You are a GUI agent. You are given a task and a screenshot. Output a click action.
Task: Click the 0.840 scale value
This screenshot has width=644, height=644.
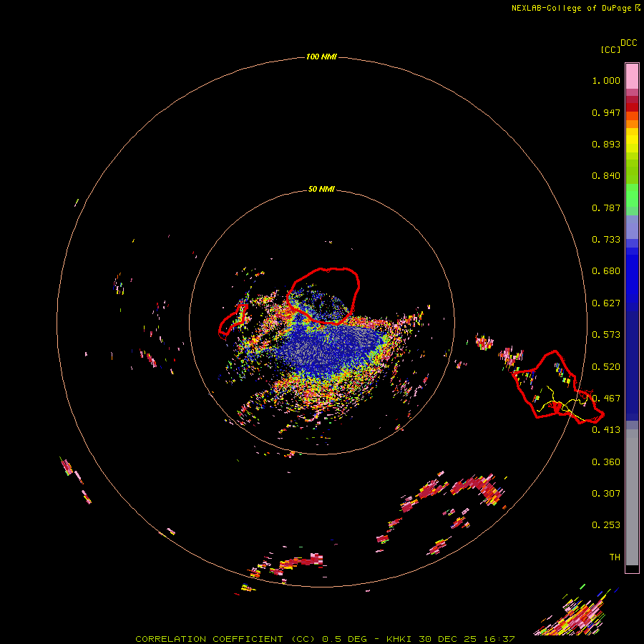click(x=606, y=176)
